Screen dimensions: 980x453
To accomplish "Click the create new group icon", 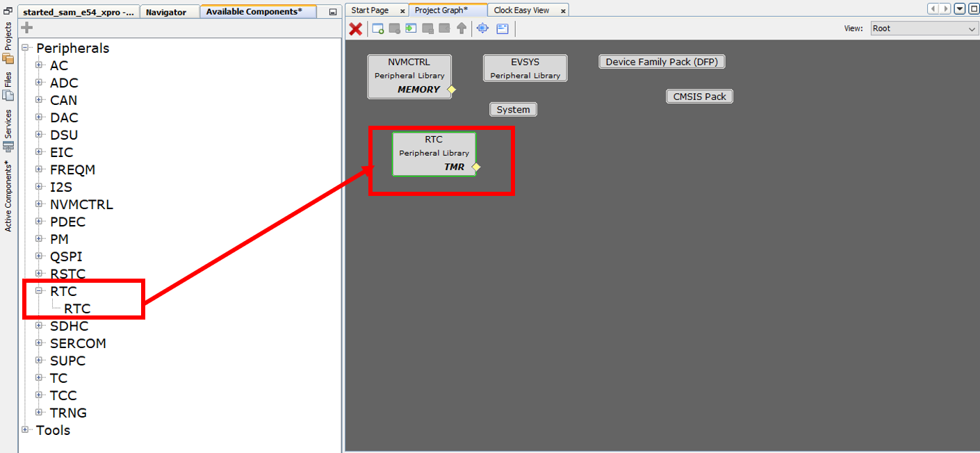I will click(x=377, y=29).
